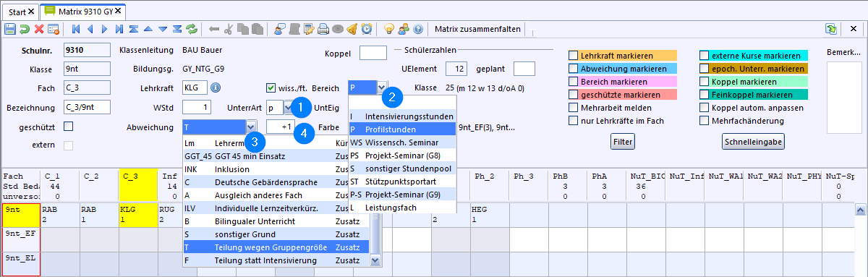
Task: Open the person with speech bubble icon
Action: click(x=279, y=30)
